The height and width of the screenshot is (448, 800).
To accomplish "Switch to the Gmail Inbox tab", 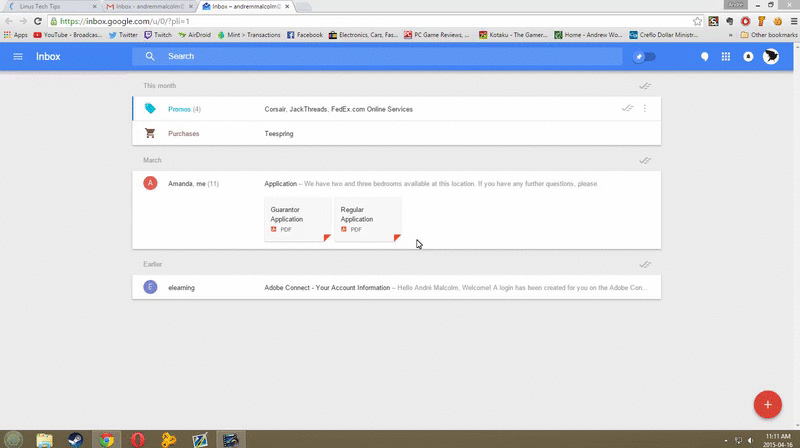I will coord(149,7).
